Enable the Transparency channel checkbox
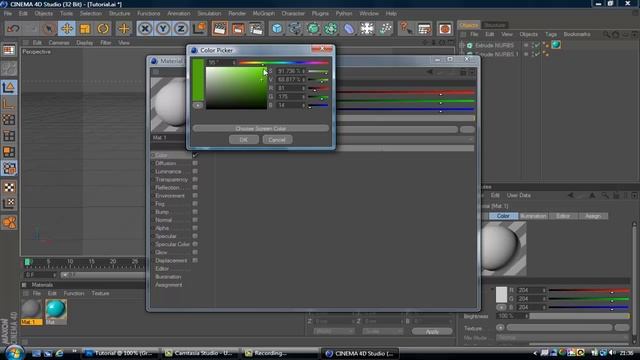Image resolution: width=640 pixels, height=360 pixels. point(195,180)
